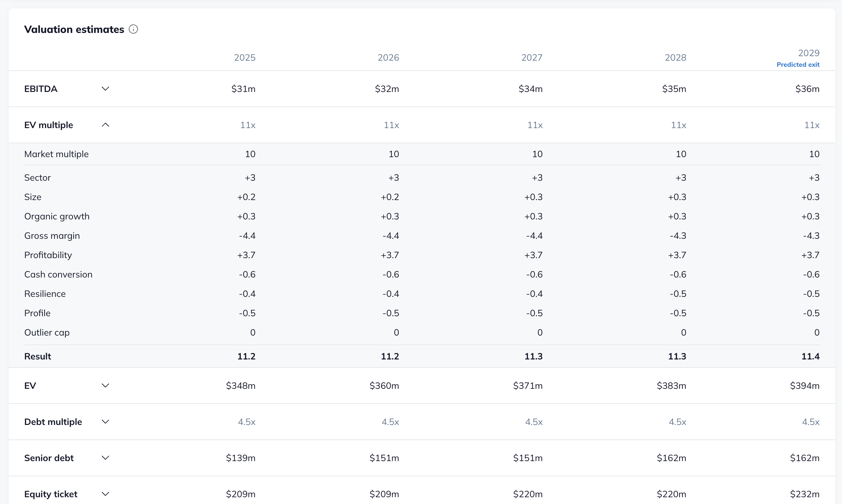
Task: Collapse the EV multiple breakdown
Action: click(x=105, y=125)
